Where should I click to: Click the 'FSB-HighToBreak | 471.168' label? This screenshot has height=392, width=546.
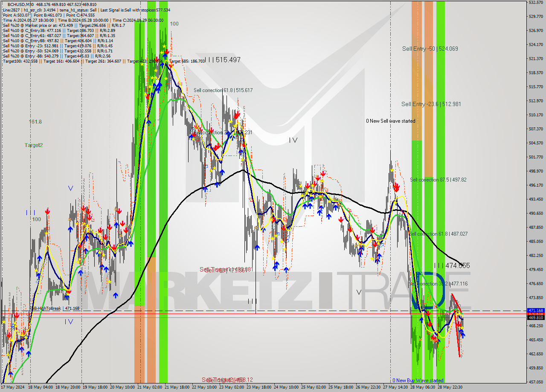point(55,308)
